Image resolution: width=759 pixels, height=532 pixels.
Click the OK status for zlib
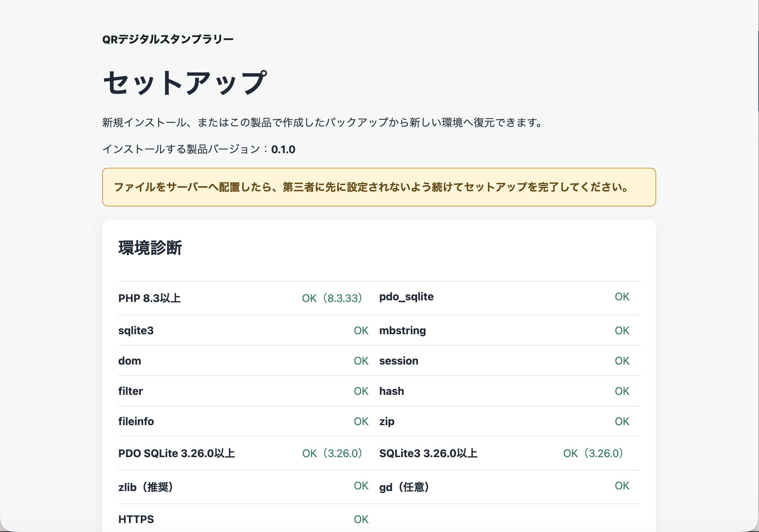click(361, 486)
